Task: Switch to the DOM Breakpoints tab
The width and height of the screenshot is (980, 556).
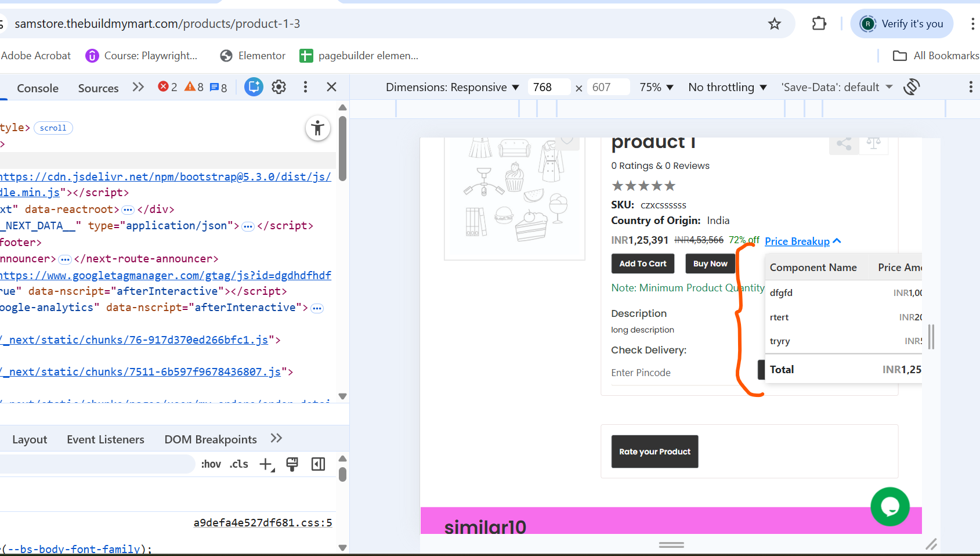Action: coord(211,439)
